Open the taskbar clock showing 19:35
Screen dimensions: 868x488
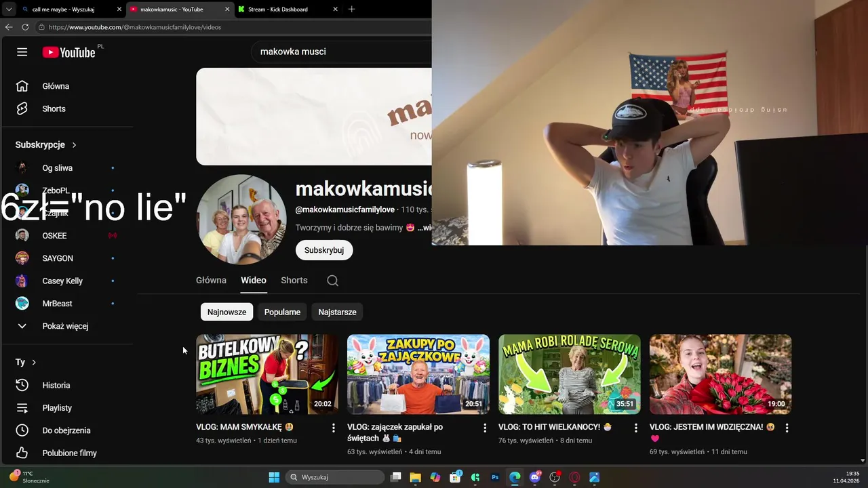point(846,477)
